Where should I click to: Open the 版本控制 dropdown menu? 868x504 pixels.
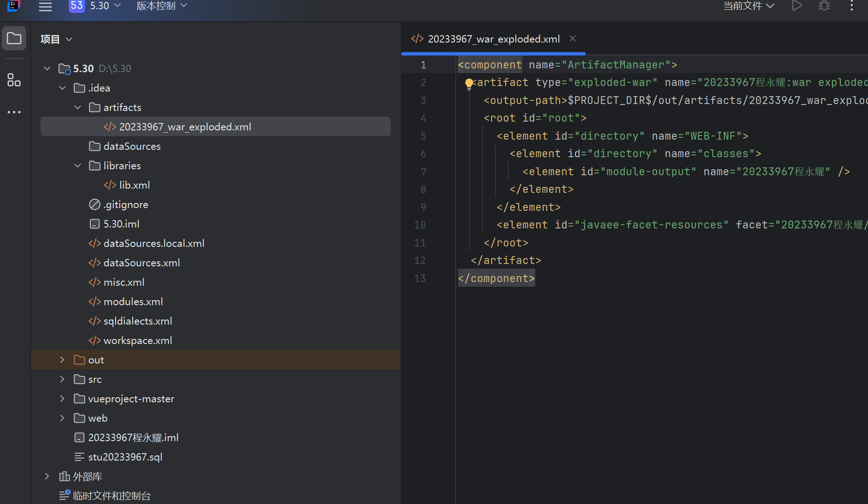coord(162,6)
